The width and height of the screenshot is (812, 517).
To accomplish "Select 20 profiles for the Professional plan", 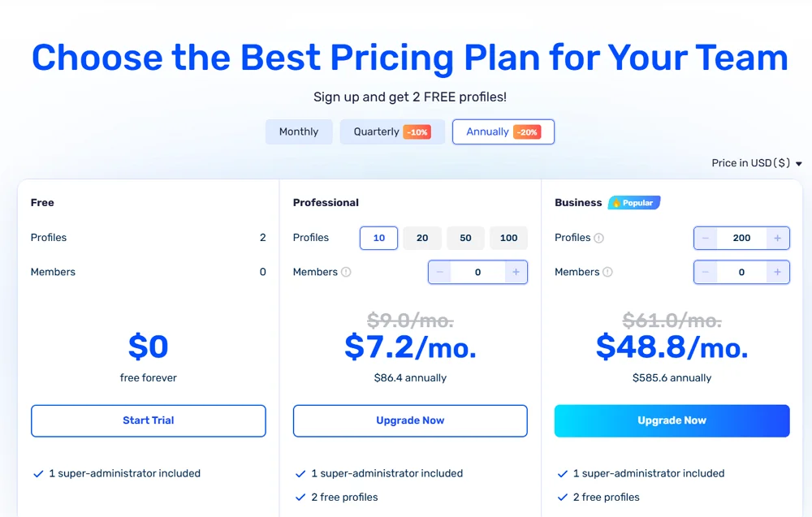I will click(x=421, y=237).
